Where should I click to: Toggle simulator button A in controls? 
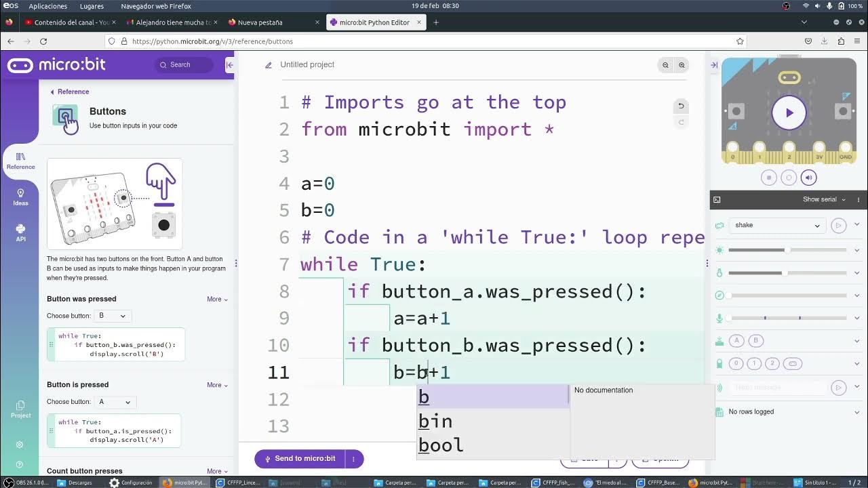[736, 341]
